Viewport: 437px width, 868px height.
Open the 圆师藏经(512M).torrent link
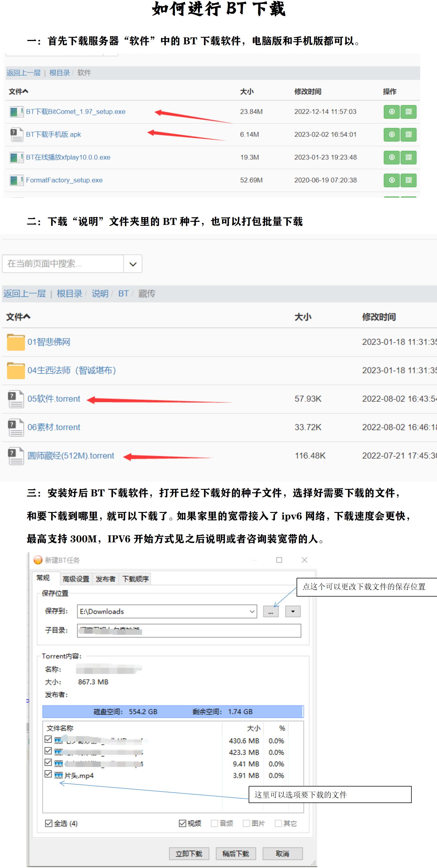(71, 456)
